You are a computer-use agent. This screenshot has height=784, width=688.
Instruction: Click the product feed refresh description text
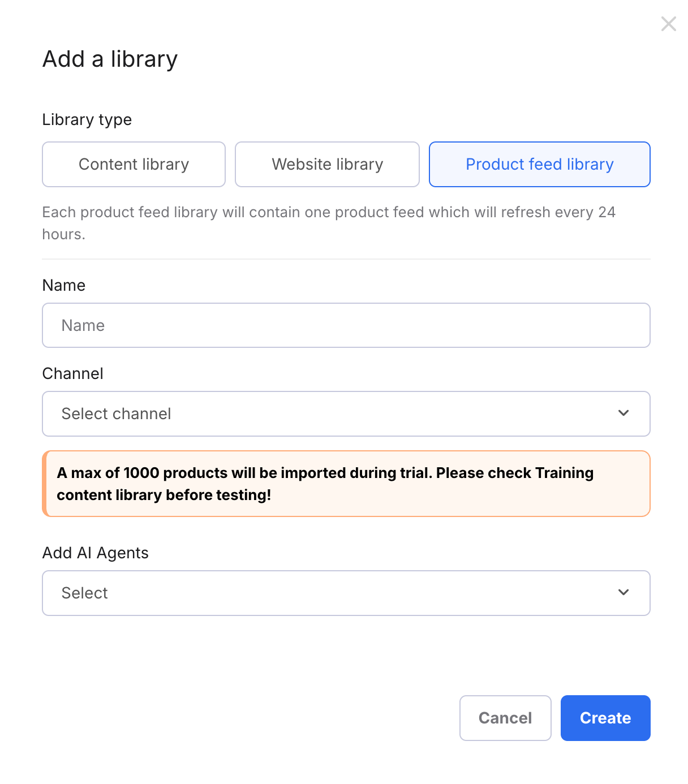pos(328,222)
